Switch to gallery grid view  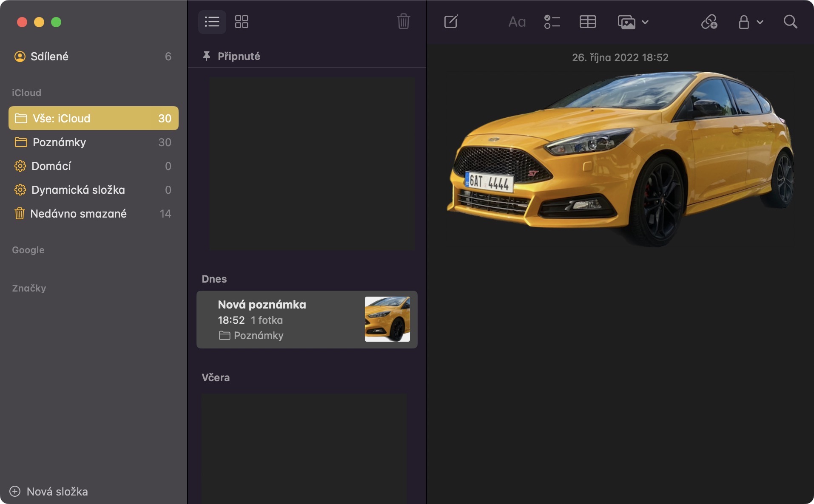(242, 22)
